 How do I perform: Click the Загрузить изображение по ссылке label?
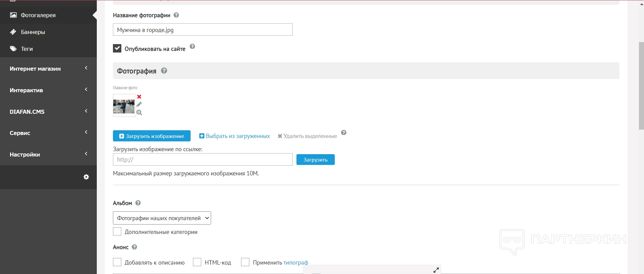click(158, 149)
